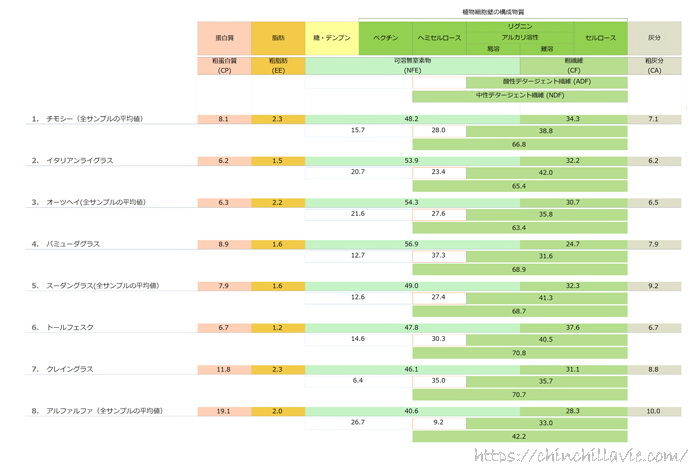
Task: Click the 19.1 protein value for アルファルファ
Action: tap(224, 411)
